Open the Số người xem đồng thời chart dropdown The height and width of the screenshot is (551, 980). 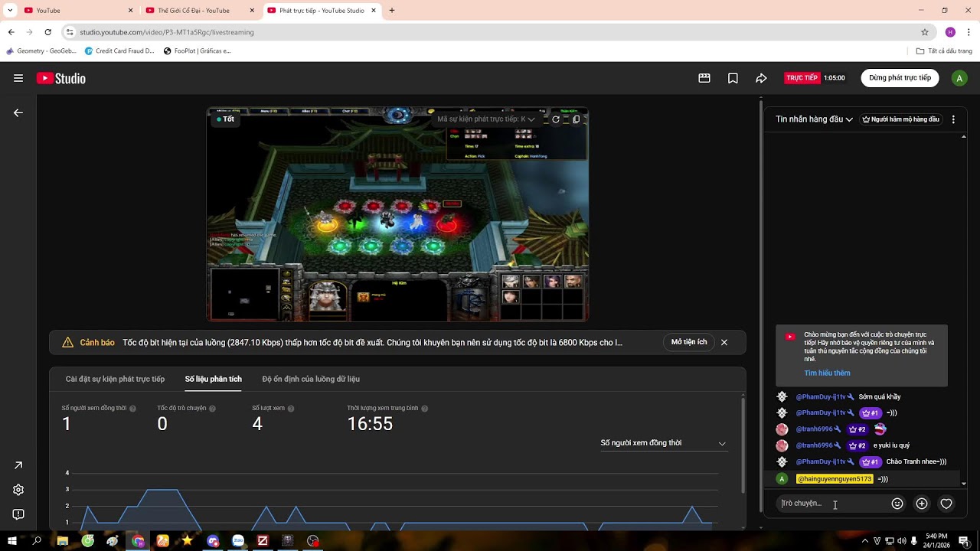(x=663, y=443)
